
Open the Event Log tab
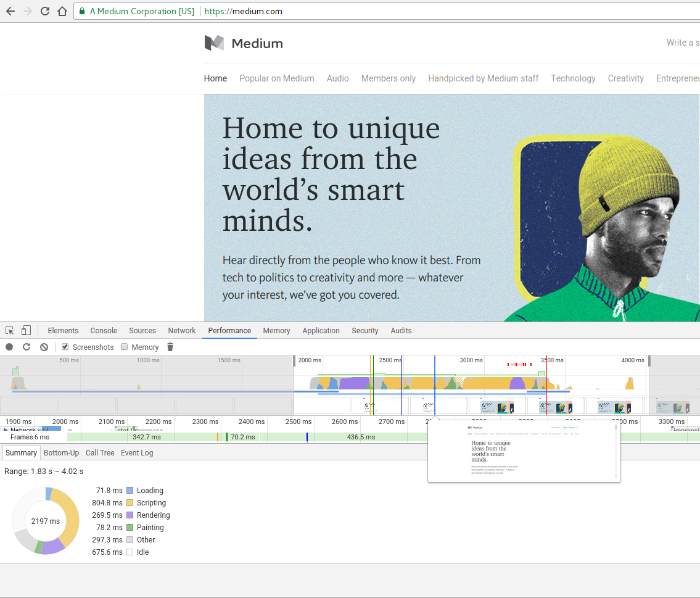(137, 453)
